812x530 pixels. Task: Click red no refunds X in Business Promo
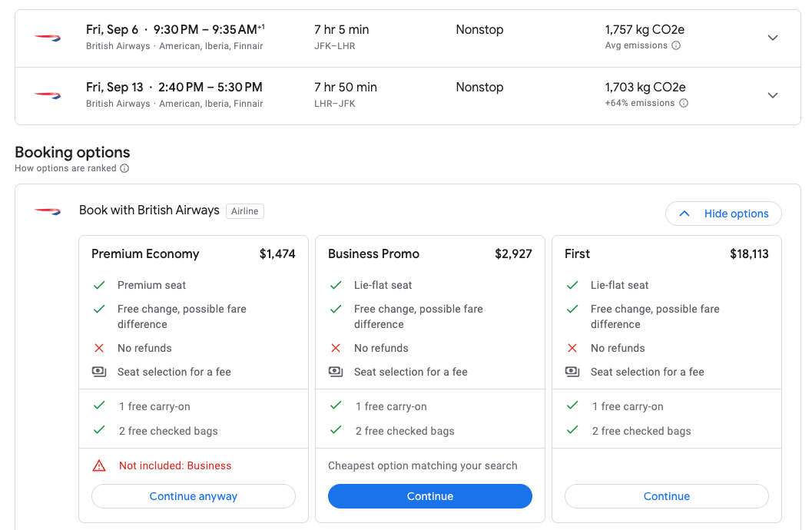tap(336, 348)
